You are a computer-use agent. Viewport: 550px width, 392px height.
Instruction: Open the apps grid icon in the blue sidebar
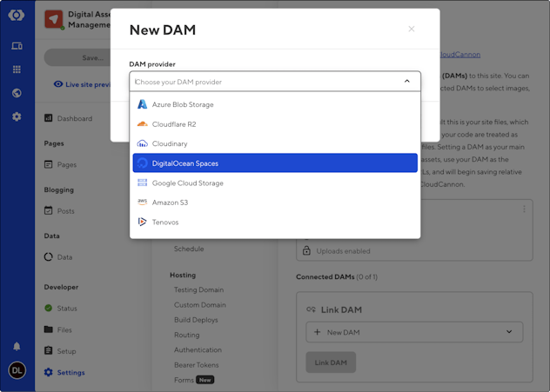coord(17,70)
